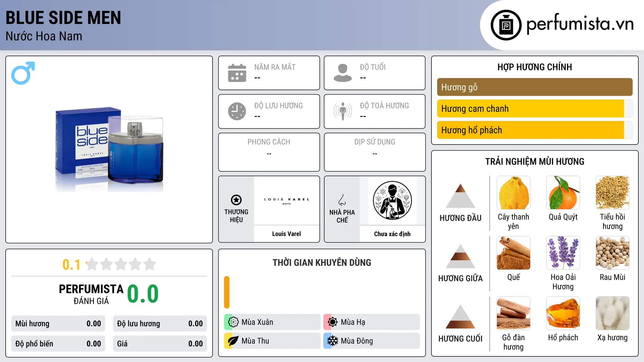Click the spring flower icon for Mùa Xuân
Viewport: 644px width, 362px height.
(x=233, y=322)
